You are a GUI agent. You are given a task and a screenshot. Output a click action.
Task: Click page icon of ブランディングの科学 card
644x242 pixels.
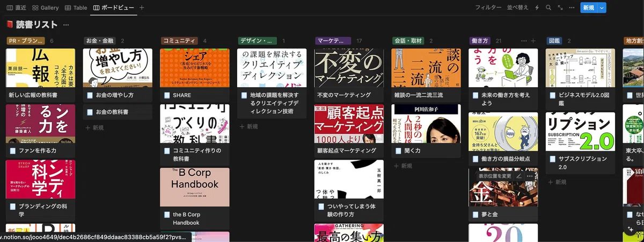tap(12, 205)
